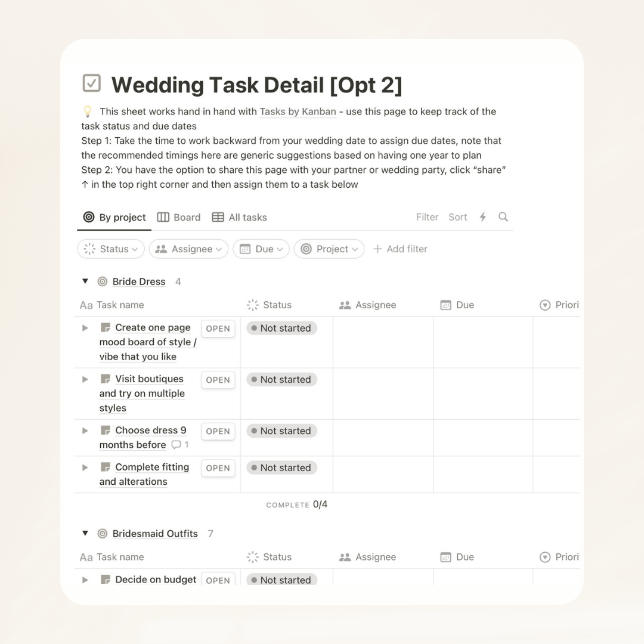Click the lightbulb callout icon
The image size is (644, 644).
click(x=88, y=112)
